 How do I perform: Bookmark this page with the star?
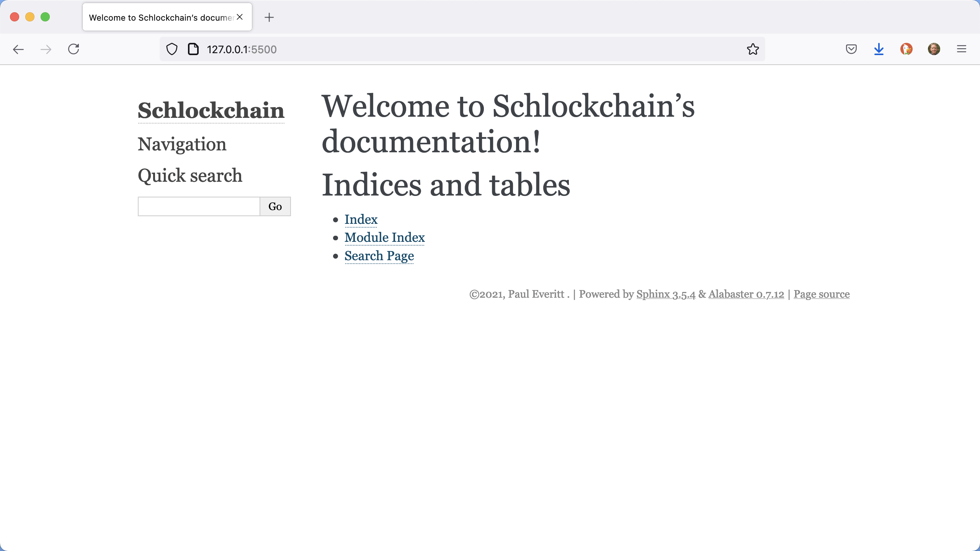[753, 49]
